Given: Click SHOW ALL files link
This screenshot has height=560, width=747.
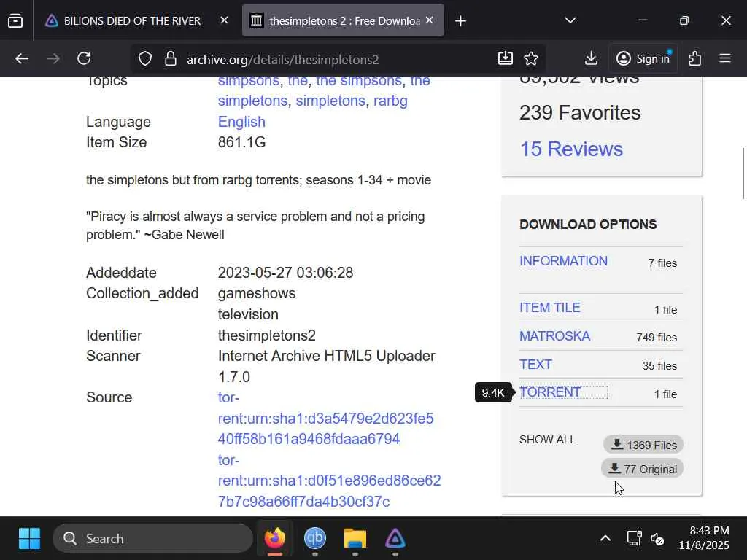Looking at the screenshot, I should tap(547, 440).
